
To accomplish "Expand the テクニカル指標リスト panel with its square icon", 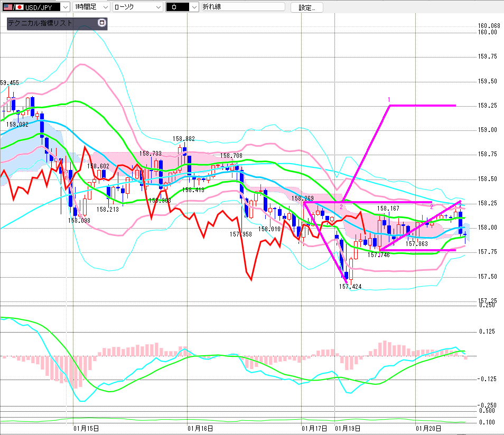I will 102,23.
